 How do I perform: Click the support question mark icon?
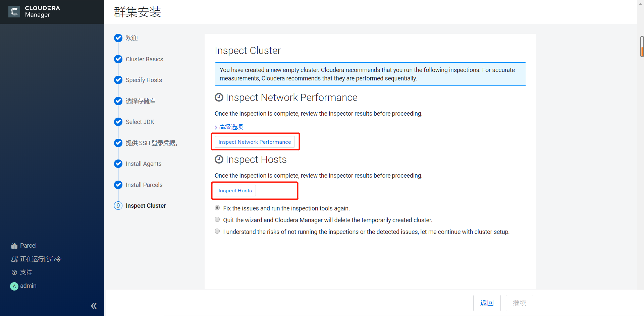[14, 272]
